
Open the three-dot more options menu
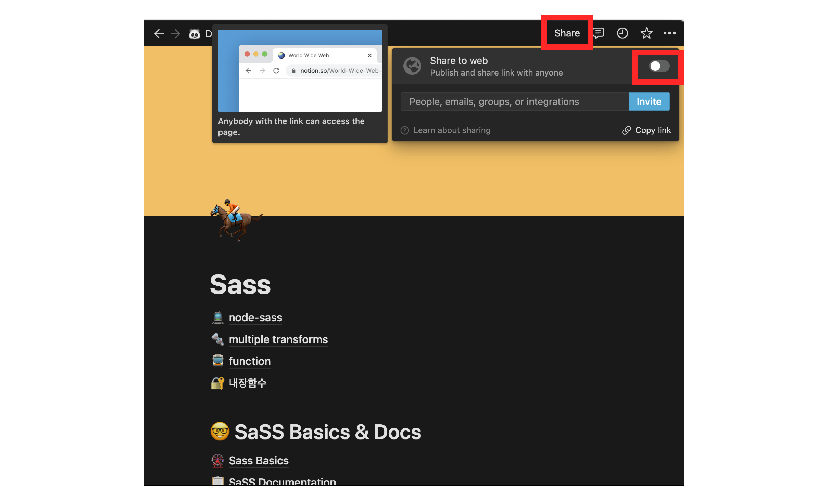pos(669,33)
